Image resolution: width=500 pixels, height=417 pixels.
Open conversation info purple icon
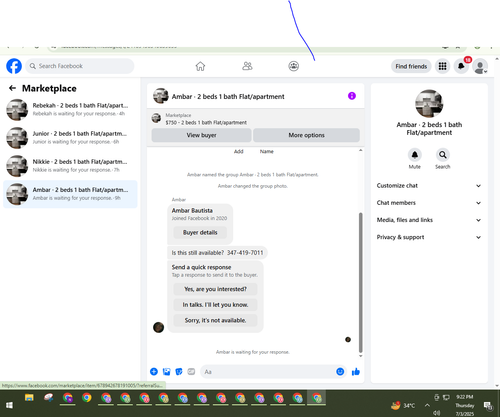pos(352,96)
